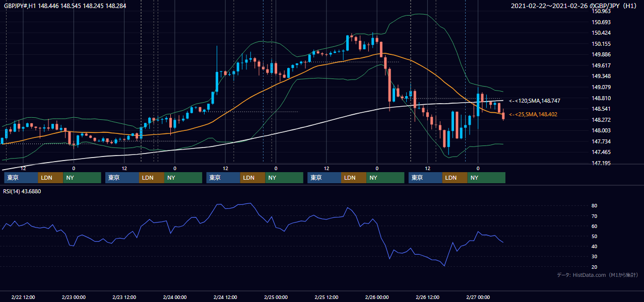Click the 2/26 00:00 time axis label
Screen dimensions: 644x302
pyautogui.click(x=377, y=297)
